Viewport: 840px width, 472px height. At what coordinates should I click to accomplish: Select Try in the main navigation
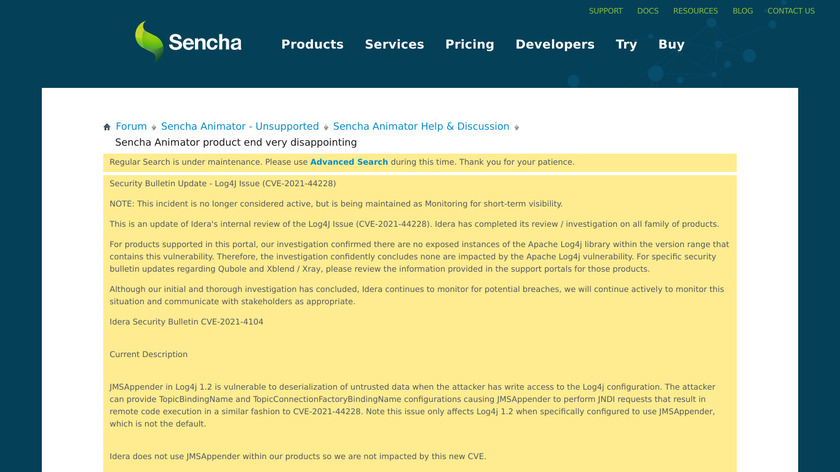click(626, 44)
